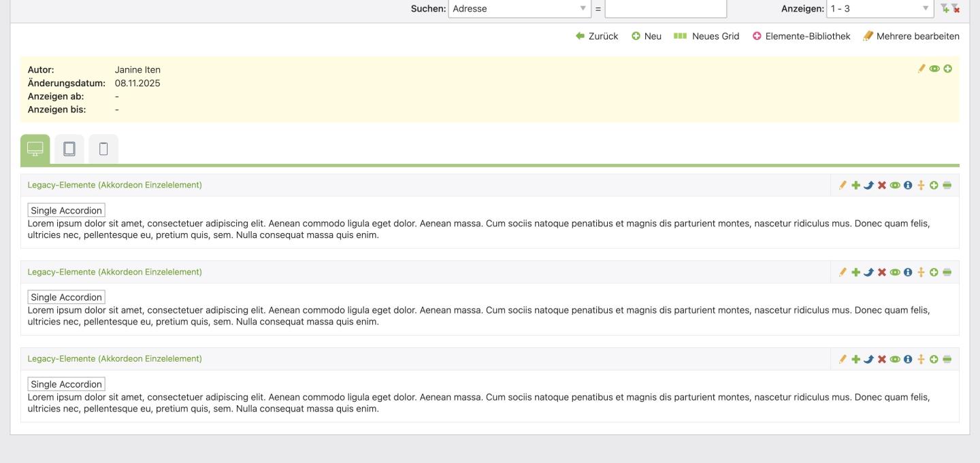This screenshot has width=980, height=463.
Task: Click the search value input field
Action: 666,9
